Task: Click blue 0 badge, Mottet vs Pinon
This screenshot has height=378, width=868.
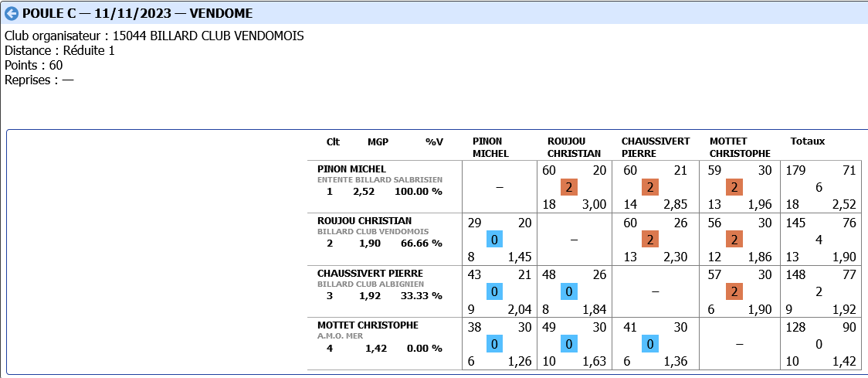Action: click(495, 344)
